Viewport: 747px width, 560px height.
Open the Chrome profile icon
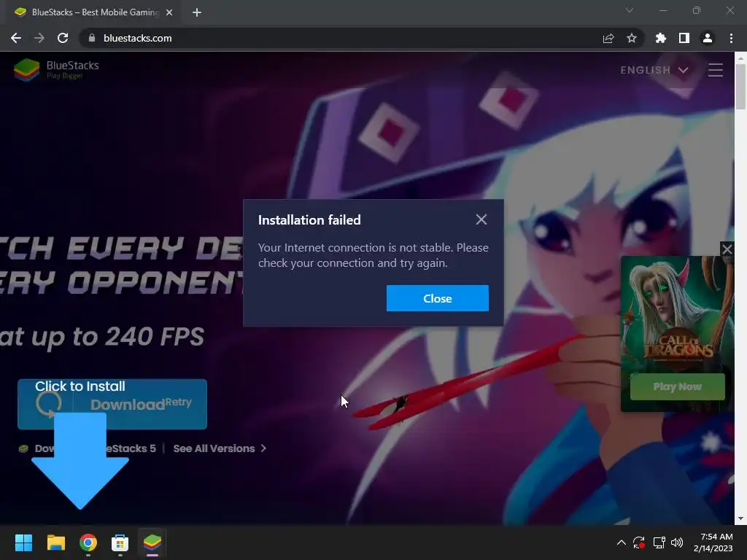708,38
